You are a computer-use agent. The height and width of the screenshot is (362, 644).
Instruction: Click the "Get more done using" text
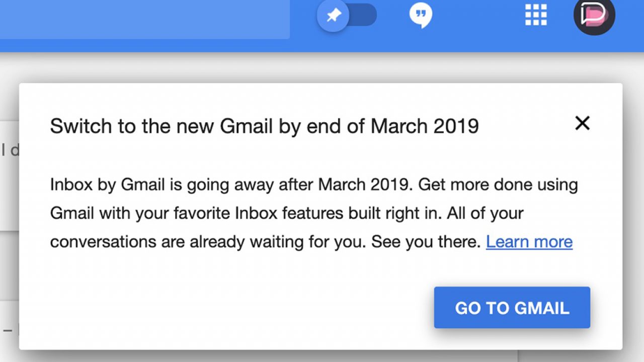click(498, 185)
